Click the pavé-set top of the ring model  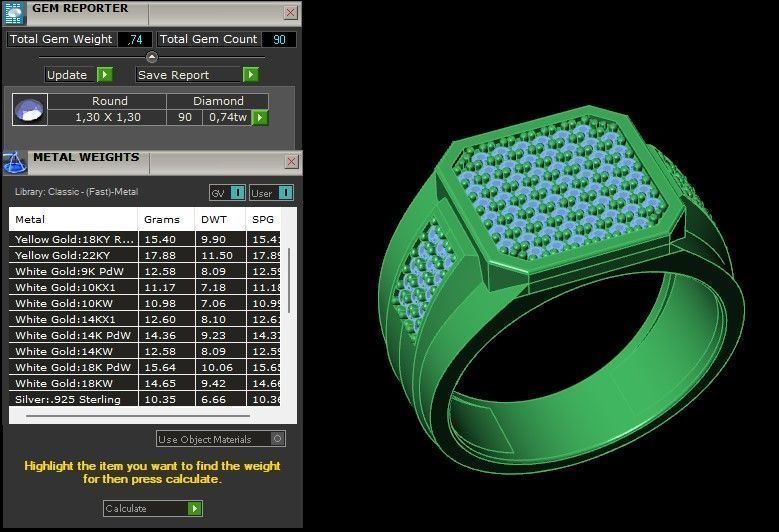coord(560,189)
